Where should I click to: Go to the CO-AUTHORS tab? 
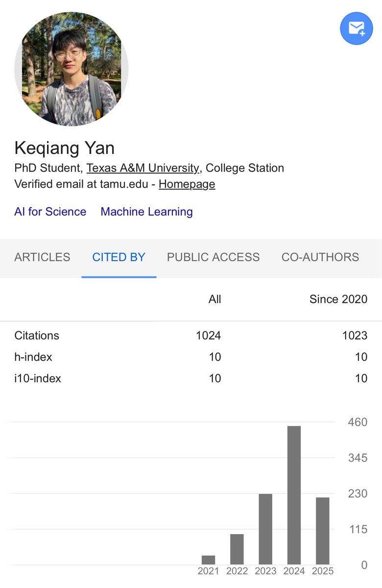pyautogui.click(x=320, y=257)
